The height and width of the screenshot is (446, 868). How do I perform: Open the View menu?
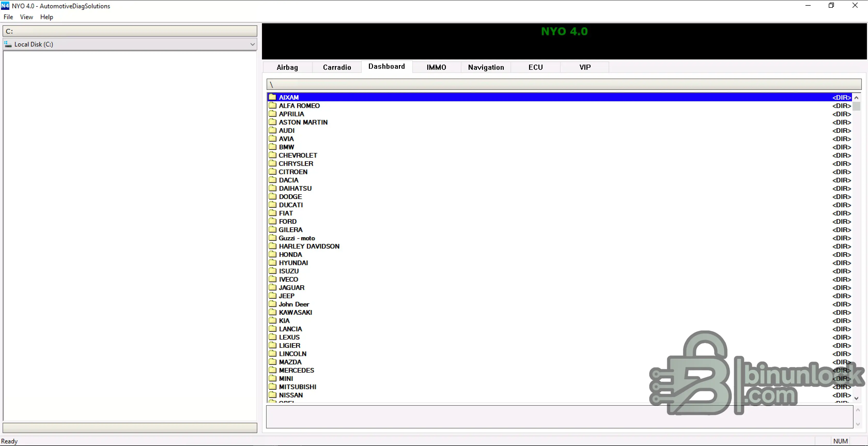26,17
